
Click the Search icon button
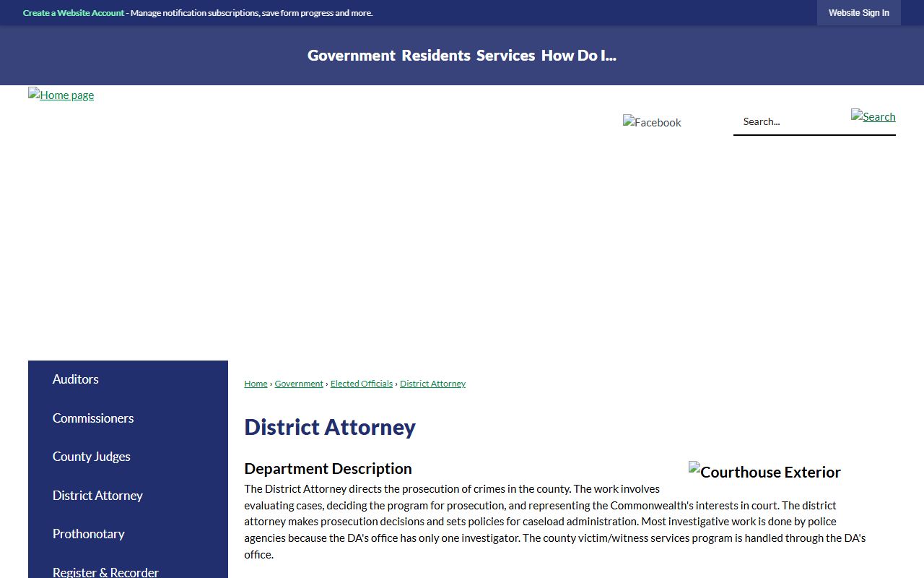873,116
